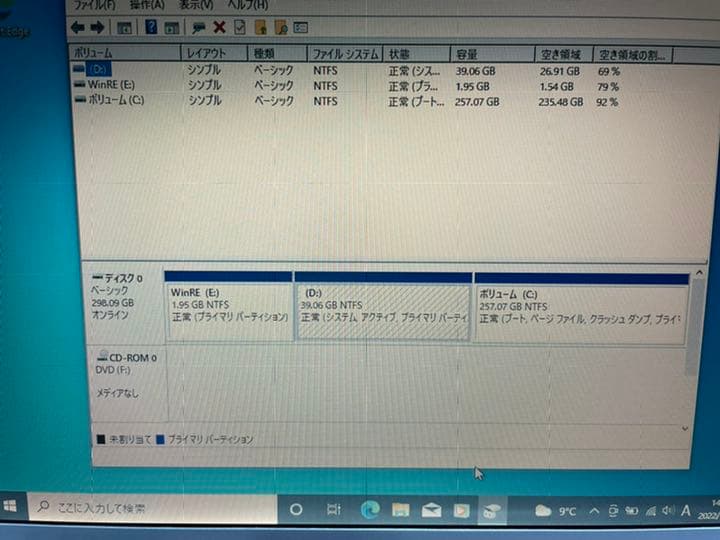The width and height of the screenshot is (720, 540).
Task: Click the orange folder with magnifier icon
Action: tap(281, 28)
